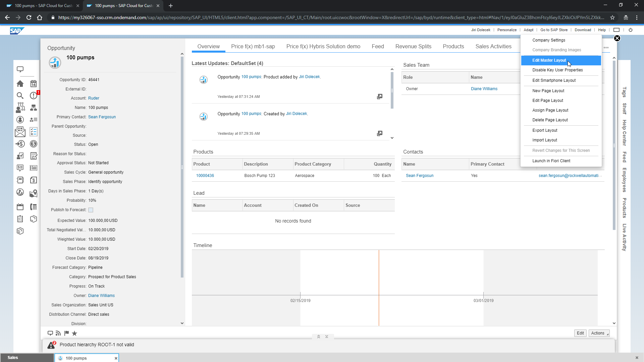Collapse message area with double-up chevron
644x362 pixels.
319,337
